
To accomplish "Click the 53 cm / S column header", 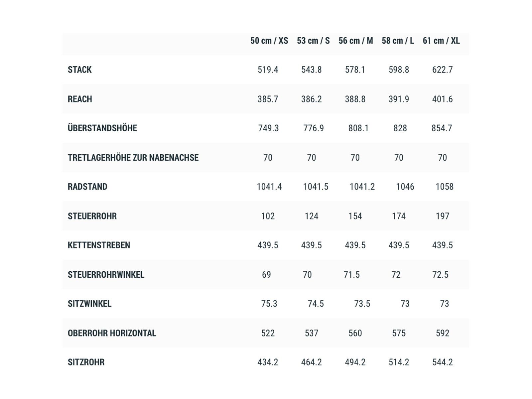I will click(x=313, y=41).
